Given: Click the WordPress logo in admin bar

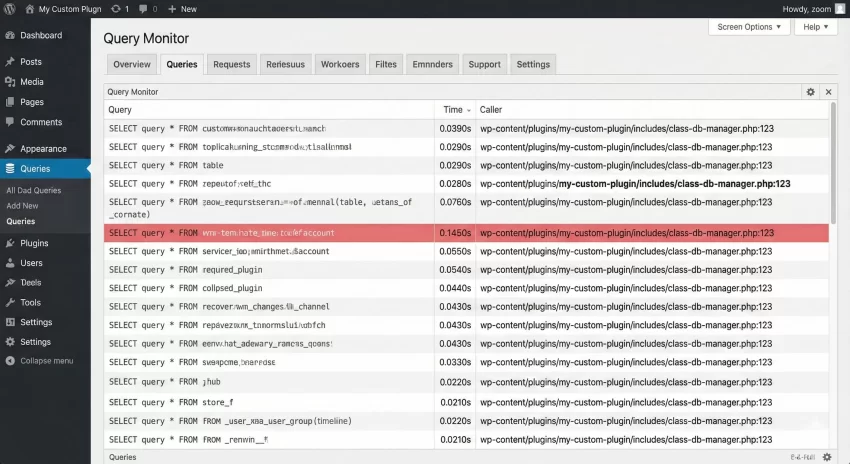Looking at the screenshot, I should point(10,9).
